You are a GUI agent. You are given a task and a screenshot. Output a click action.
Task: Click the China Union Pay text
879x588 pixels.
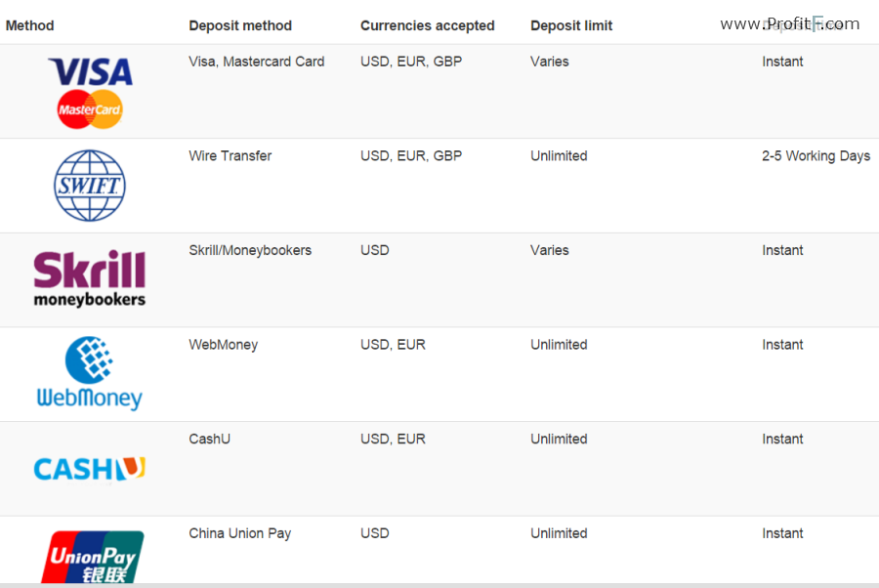point(240,533)
